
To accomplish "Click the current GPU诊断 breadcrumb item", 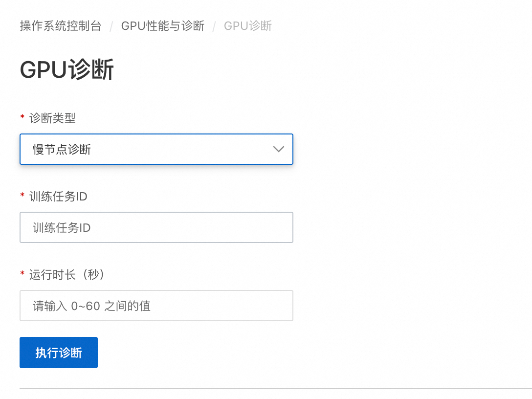I will (247, 26).
